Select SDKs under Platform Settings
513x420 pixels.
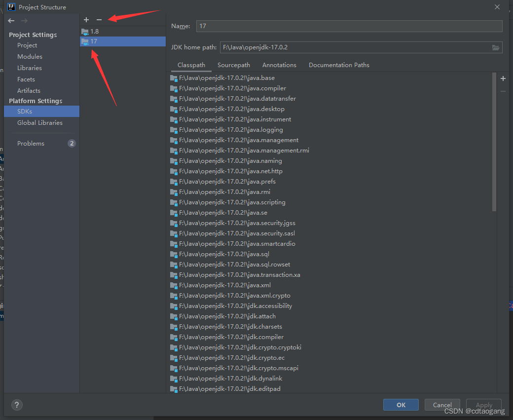(41, 112)
